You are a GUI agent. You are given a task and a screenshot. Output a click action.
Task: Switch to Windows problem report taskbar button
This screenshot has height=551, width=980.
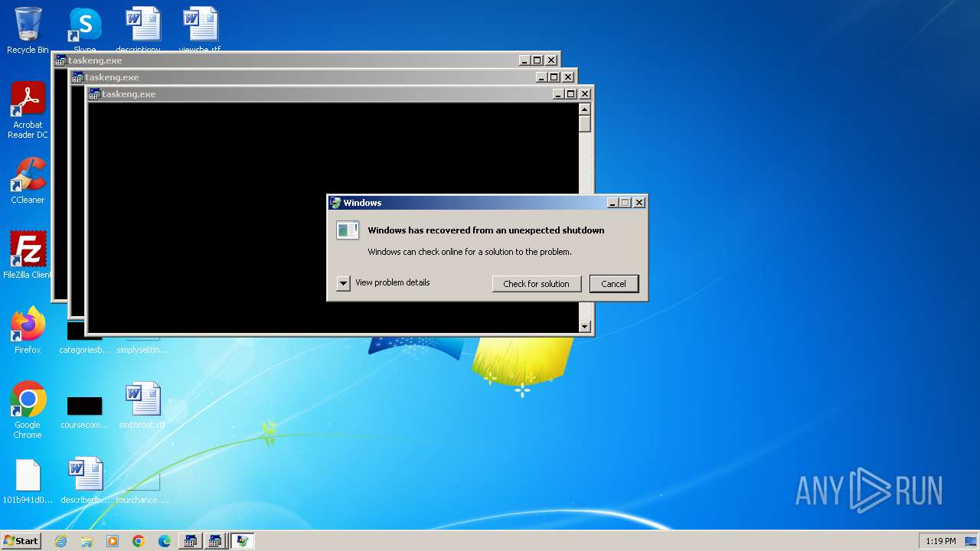(242, 541)
